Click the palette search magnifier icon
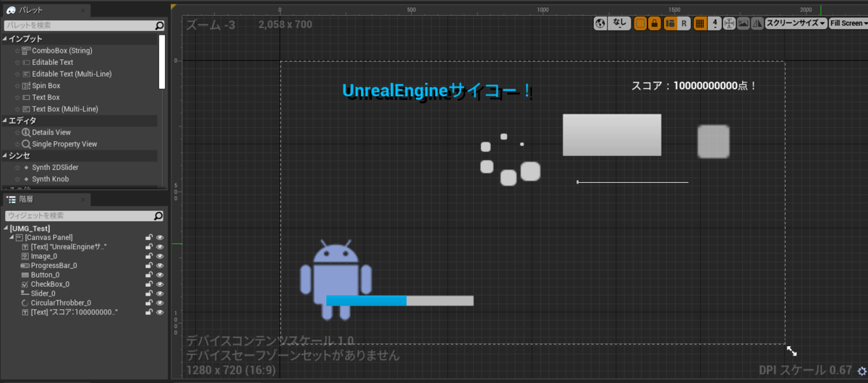This screenshot has width=868, height=383. [x=159, y=25]
